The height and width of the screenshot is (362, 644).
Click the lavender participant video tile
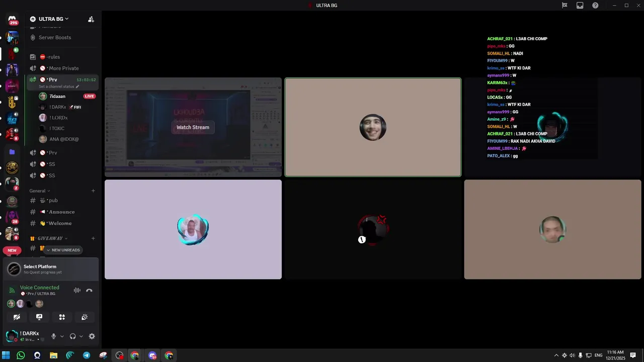pos(193,229)
